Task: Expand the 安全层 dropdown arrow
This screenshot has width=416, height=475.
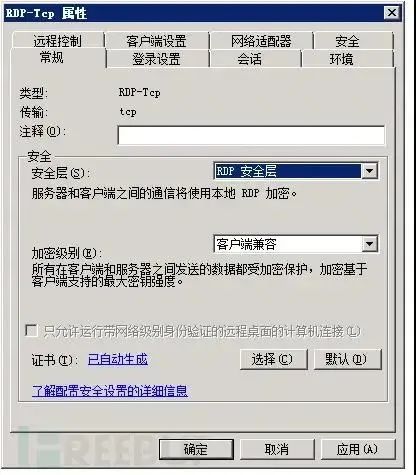Action: (x=369, y=171)
